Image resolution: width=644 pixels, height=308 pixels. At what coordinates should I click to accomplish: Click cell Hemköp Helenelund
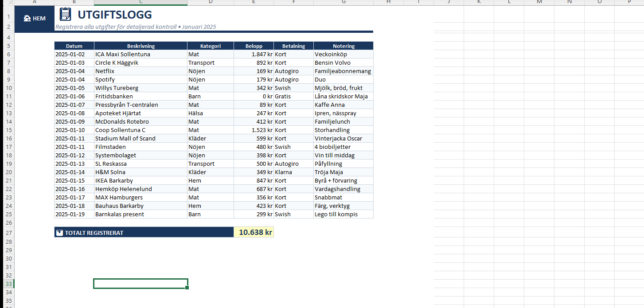141,189
